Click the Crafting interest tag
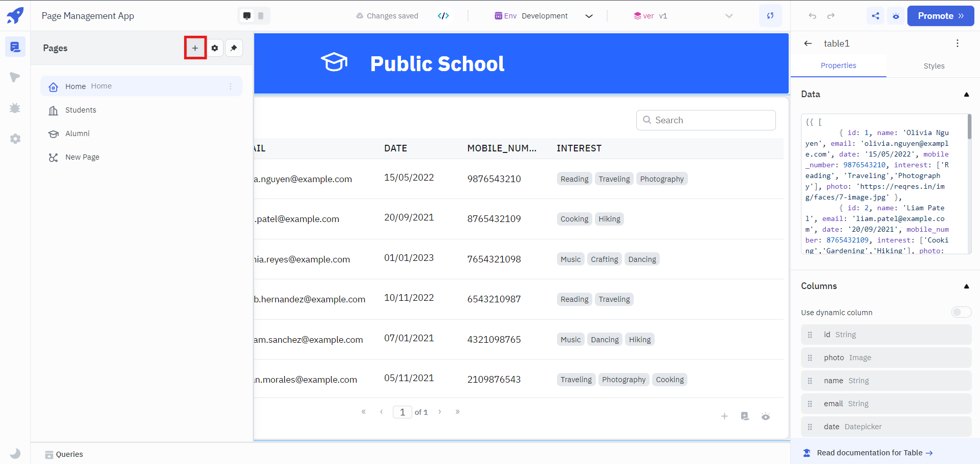980x464 pixels. click(x=605, y=259)
